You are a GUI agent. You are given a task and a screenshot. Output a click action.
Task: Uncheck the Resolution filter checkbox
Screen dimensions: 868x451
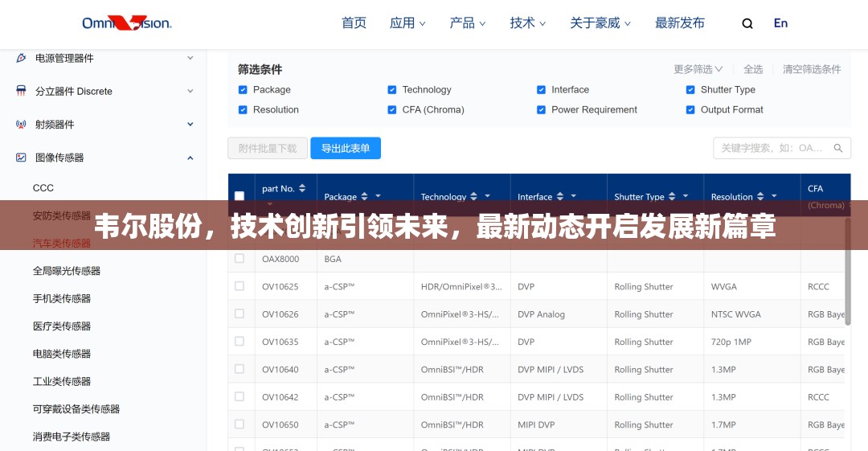click(243, 109)
